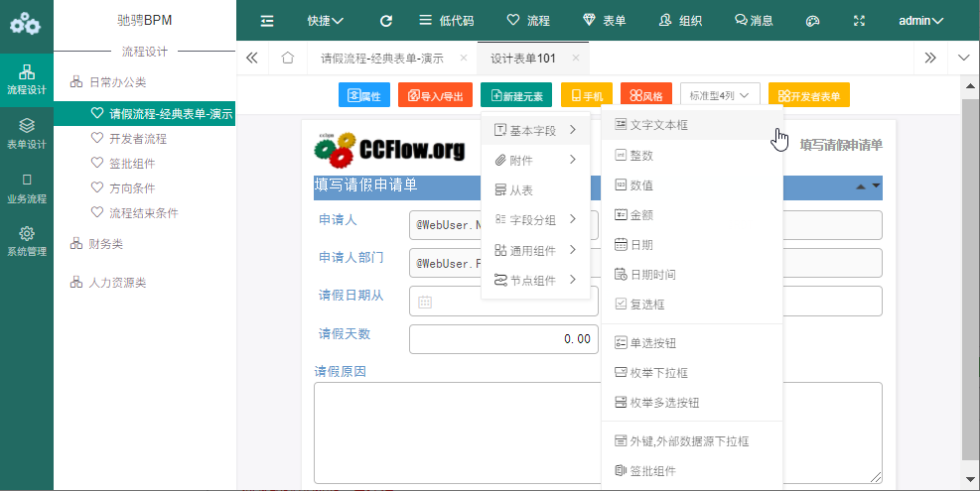The height and width of the screenshot is (491, 980).
Task: Click the 开发者表单 button
Action: 809,95
